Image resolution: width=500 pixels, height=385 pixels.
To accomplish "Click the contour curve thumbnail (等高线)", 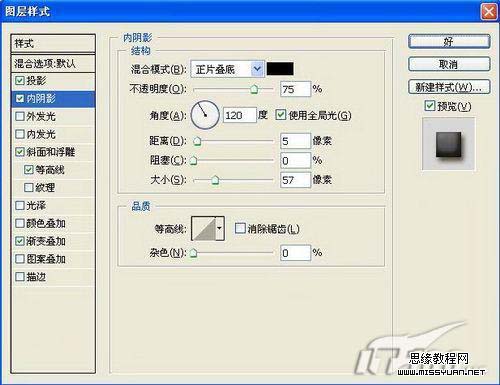I will click(204, 228).
